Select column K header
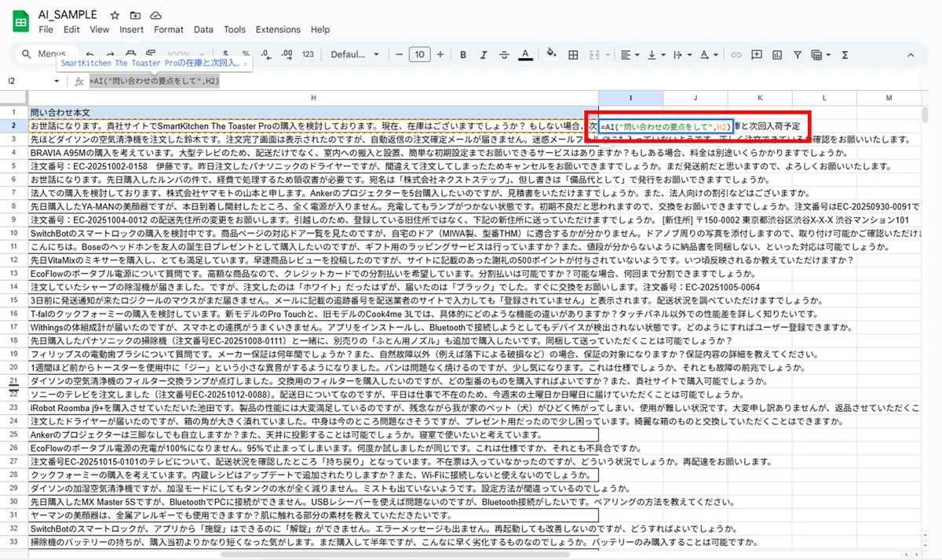The width and height of the screenshot is (942, 560). 759,98
